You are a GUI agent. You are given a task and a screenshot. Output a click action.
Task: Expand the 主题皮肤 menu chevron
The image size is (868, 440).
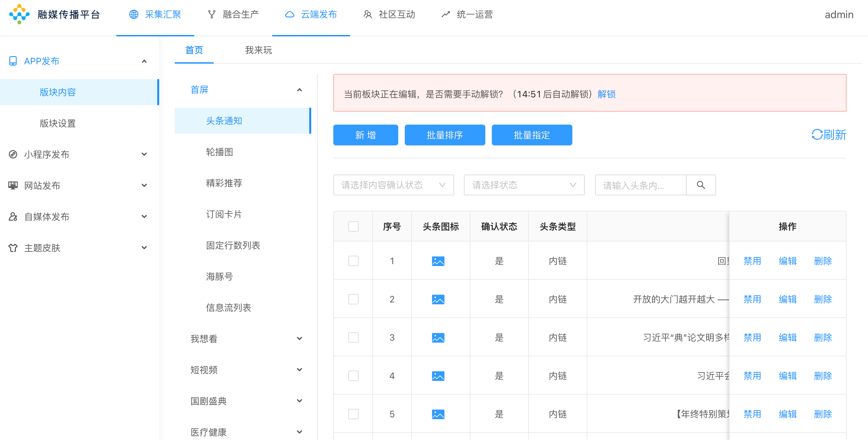point(144,248)
